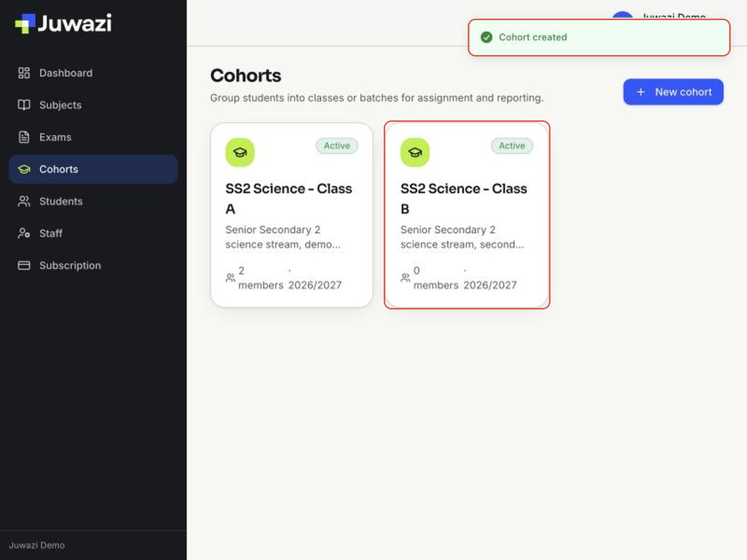Click graduation cap icon on Class A card
Screen dimensions: 747x560
[240, 152]
